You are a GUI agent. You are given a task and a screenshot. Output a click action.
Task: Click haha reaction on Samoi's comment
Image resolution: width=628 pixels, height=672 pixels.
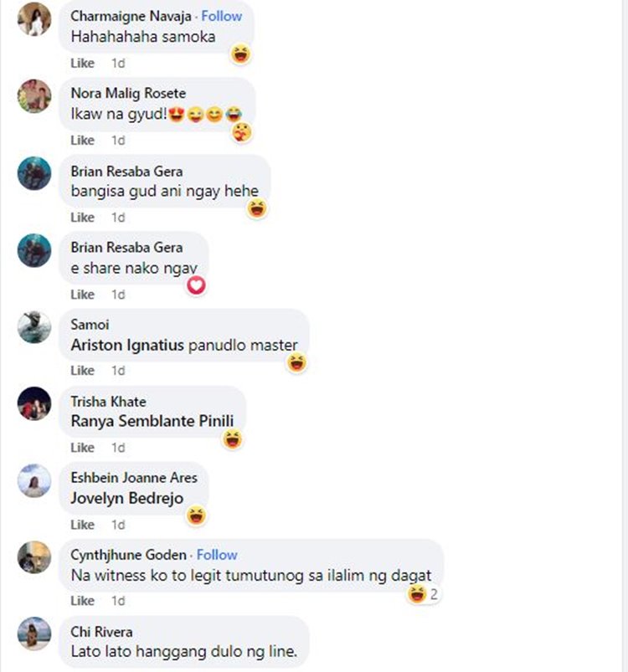(x=297, y=362)
